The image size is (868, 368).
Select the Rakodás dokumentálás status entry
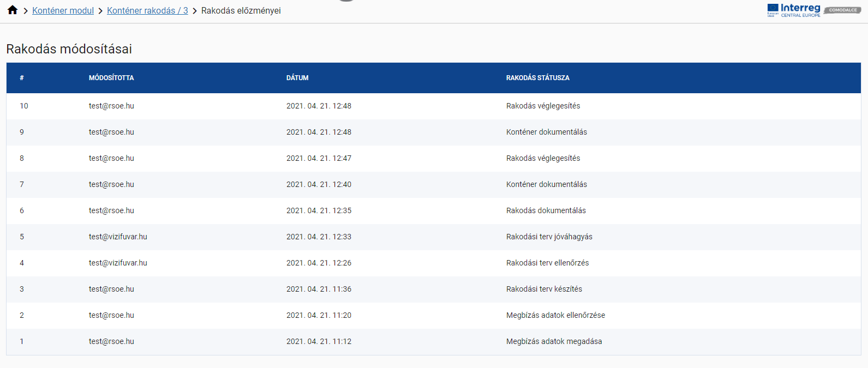click(546, 211)
